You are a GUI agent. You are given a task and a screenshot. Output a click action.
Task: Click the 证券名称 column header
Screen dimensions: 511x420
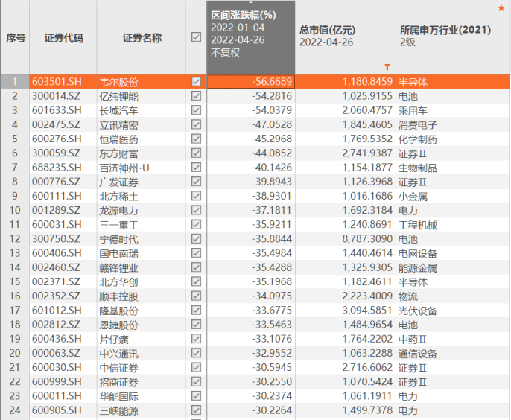142,37
